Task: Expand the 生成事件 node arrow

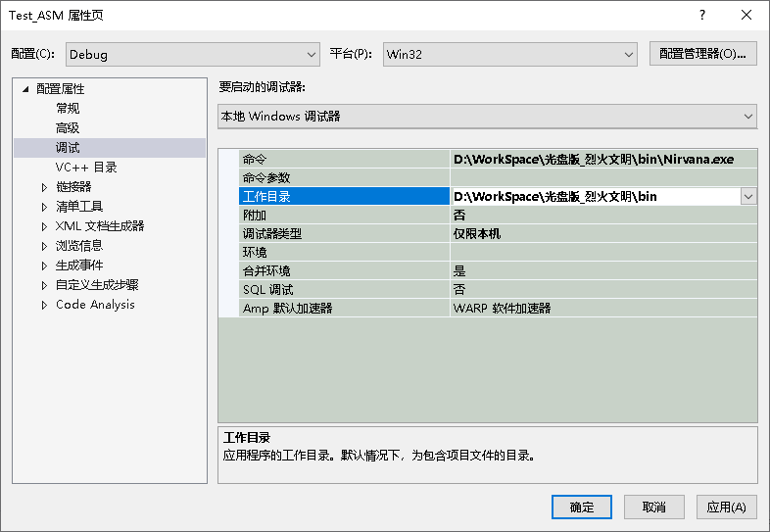Action: 44,266
